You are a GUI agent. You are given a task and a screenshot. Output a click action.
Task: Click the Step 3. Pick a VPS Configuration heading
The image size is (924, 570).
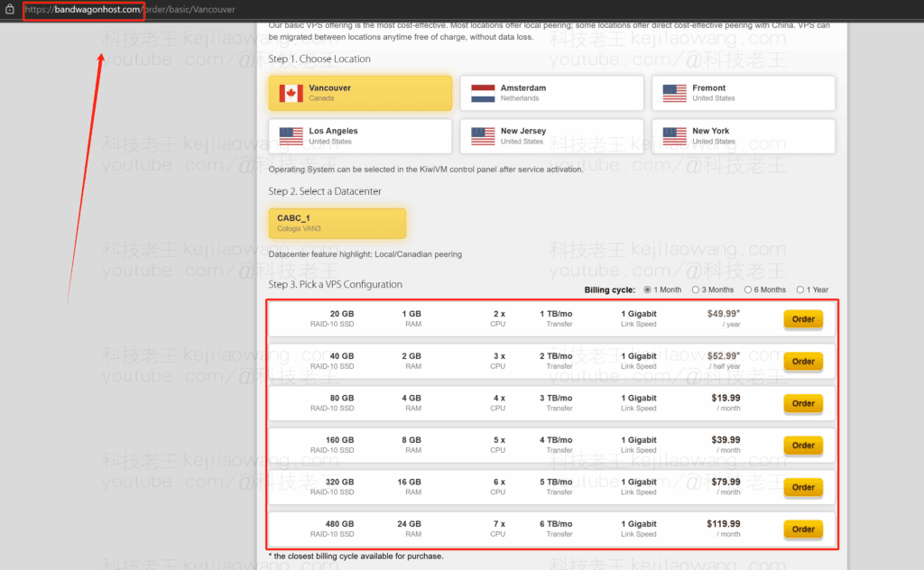click(x=336, y=284)
